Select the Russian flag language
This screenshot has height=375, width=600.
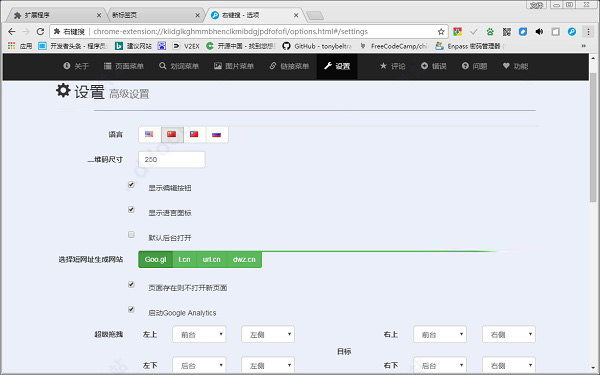tap(217, 135)
